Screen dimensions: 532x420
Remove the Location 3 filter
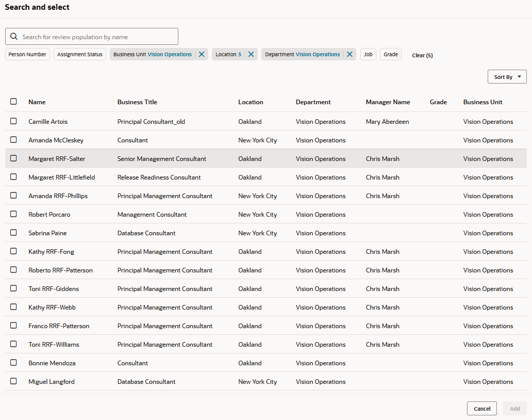pos(251,54)
